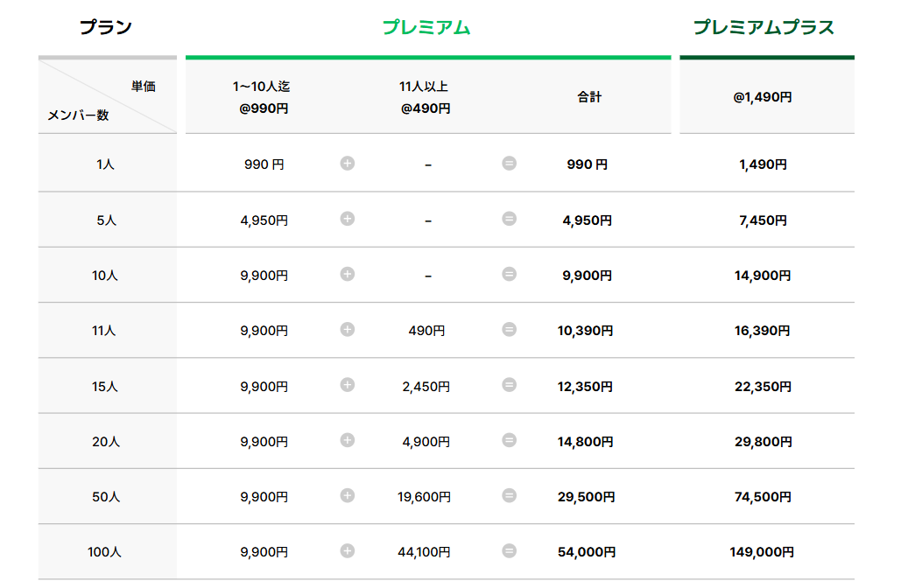Click the plus icon in the 1人 row

(347, 164)
